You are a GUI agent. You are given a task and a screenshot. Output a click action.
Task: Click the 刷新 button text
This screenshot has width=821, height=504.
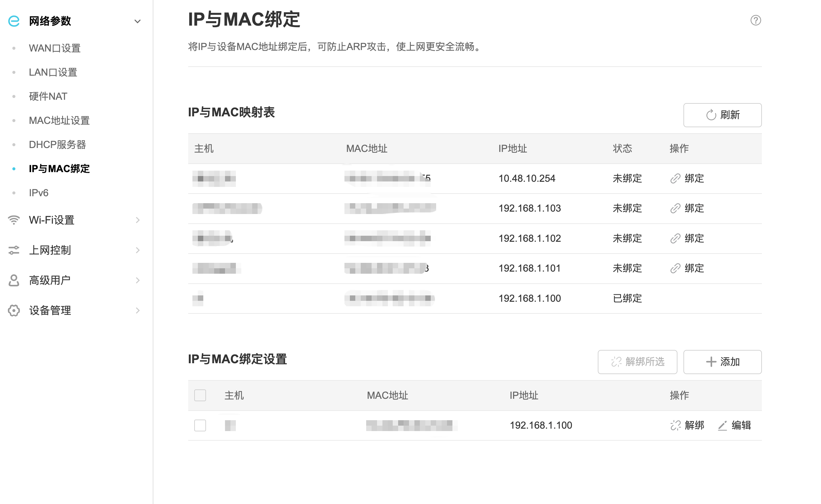point(730,115)
